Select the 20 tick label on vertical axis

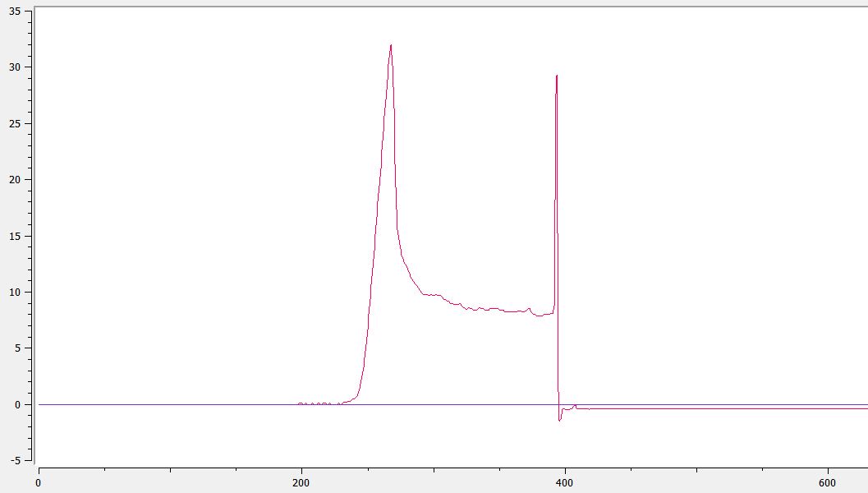(x=16, y=180)
